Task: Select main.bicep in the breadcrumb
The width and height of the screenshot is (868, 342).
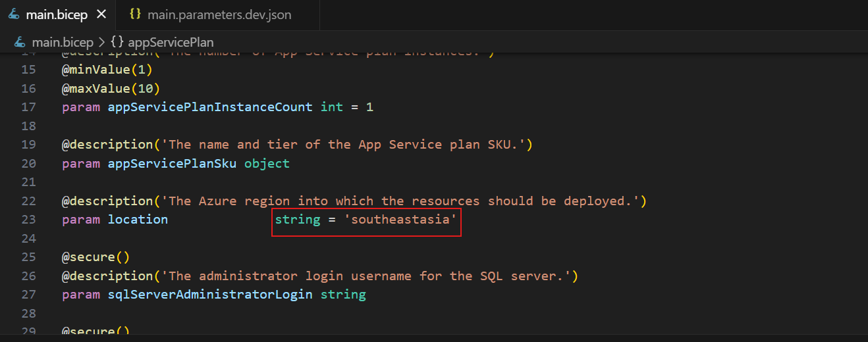Action: tap(63, 42)
